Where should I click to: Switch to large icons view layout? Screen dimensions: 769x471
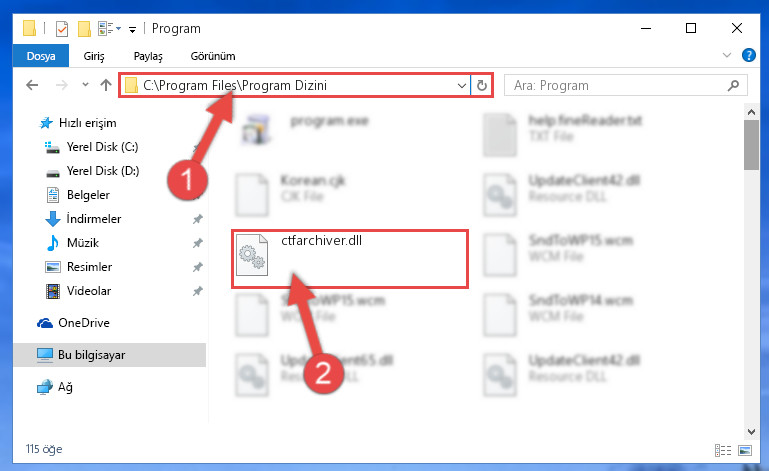coord(744,450)
